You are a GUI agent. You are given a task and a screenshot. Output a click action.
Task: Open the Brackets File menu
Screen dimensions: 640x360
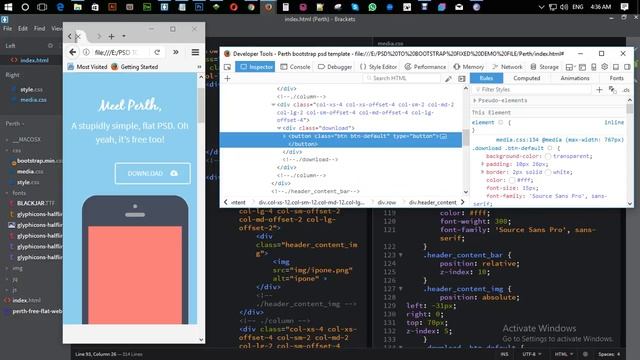(7, 29)
